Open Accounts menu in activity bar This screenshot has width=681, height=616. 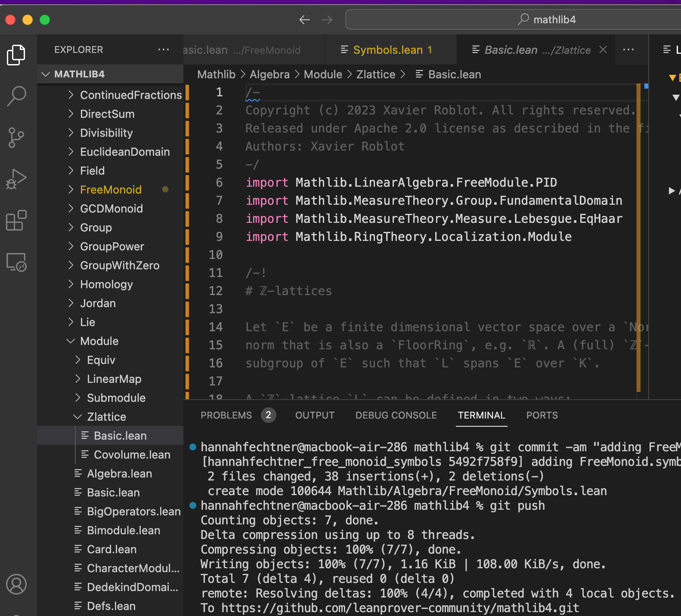pos(16,584)
